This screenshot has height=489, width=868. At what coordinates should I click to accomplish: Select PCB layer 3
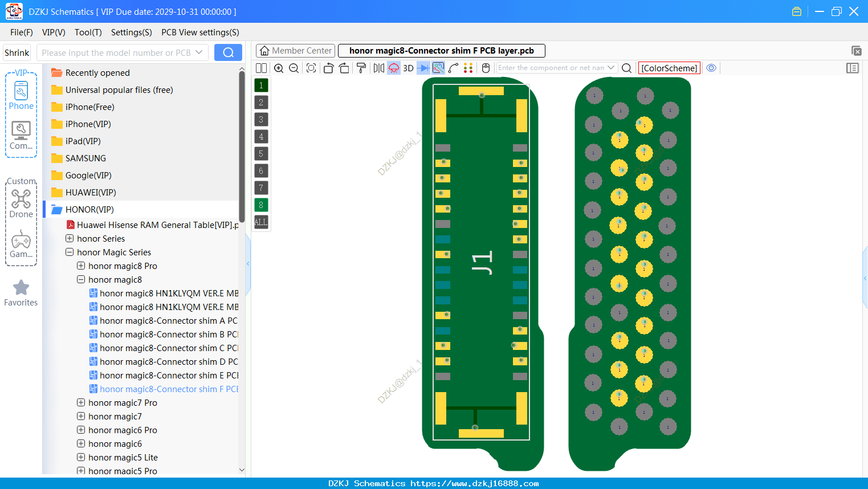coord(261,119)
